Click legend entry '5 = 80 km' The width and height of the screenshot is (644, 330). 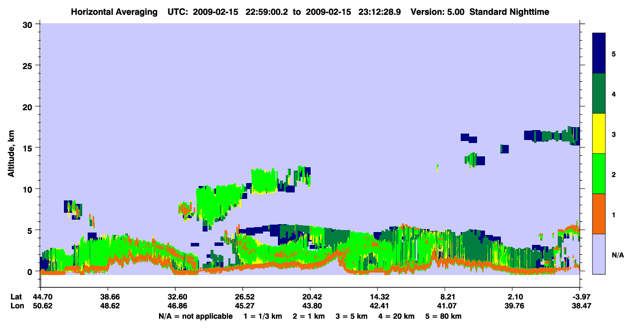pyautogui.click(x=444, y=316)
